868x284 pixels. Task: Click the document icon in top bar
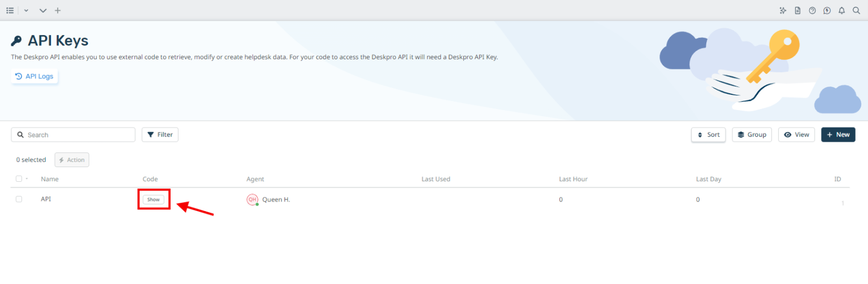pos(797,10)
